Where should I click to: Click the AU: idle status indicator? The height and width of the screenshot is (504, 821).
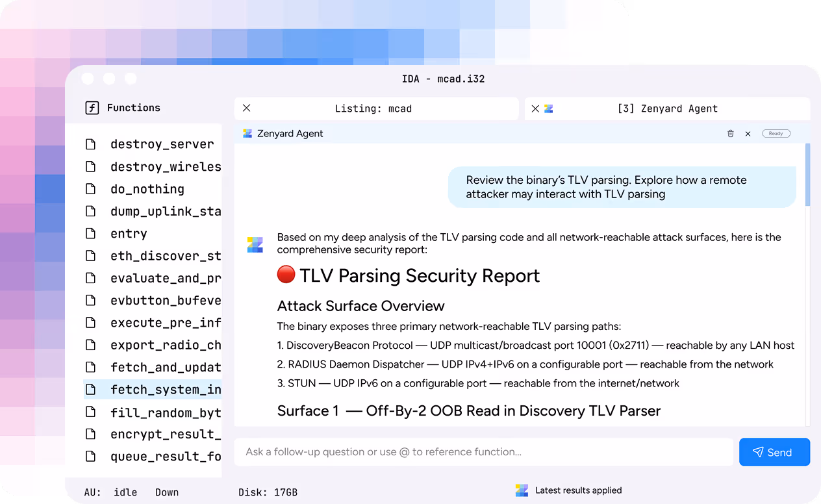[x=109, y=492]
